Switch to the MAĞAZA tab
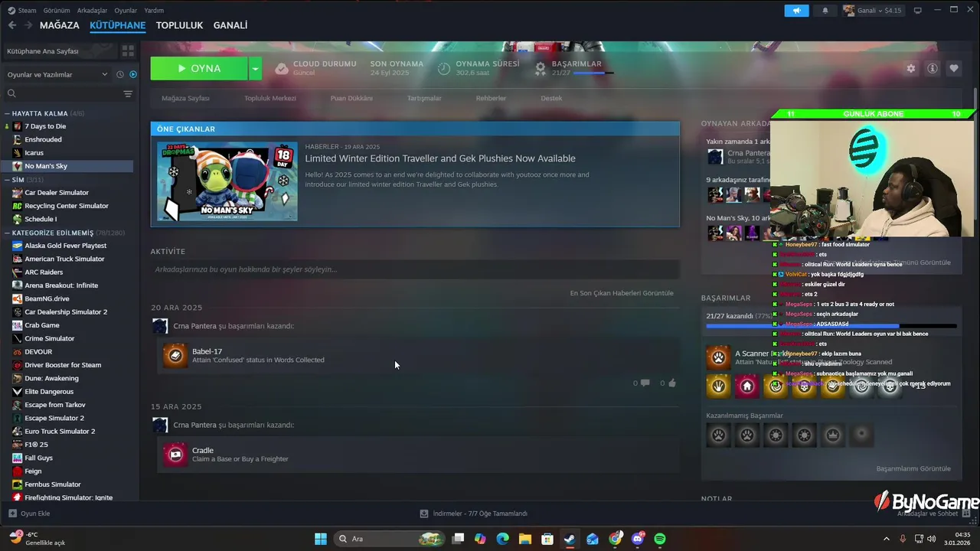The width and height of the screenshot is (980, 551). coord(60,25)
